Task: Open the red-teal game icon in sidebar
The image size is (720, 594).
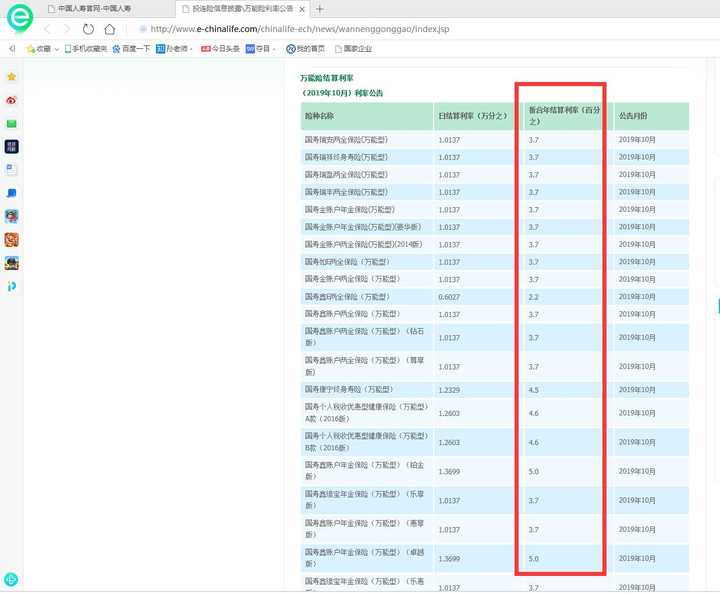Action: 11,216
